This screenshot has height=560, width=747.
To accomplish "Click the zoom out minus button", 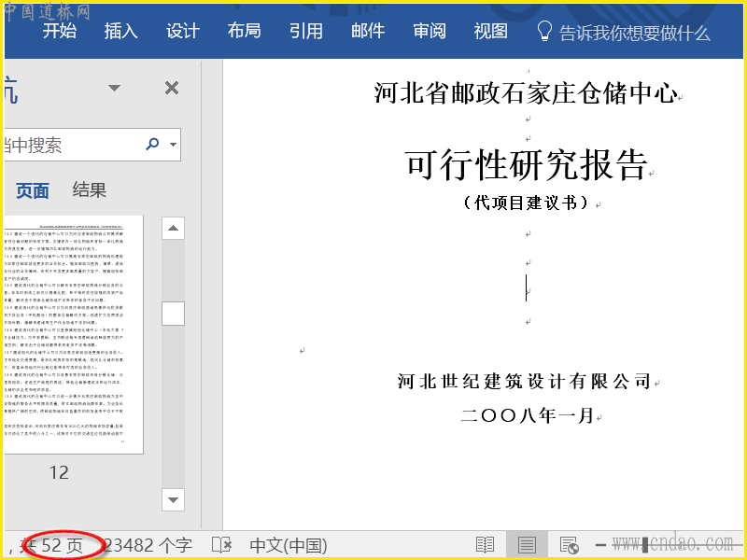I will click(600, 545).
